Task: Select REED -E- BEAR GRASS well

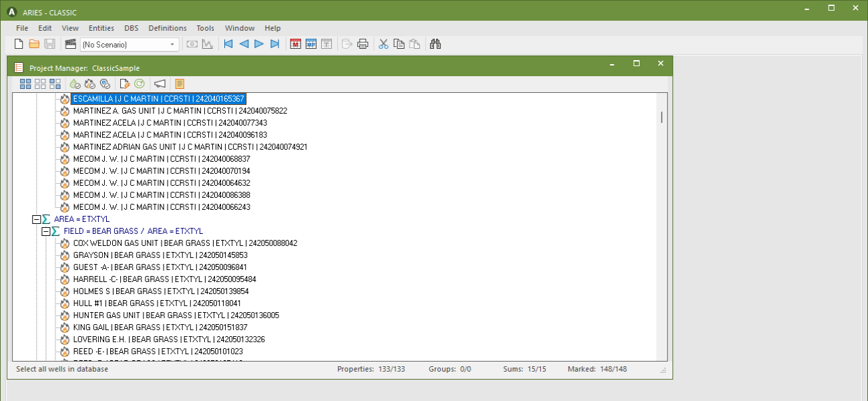Action: [158, 352]
